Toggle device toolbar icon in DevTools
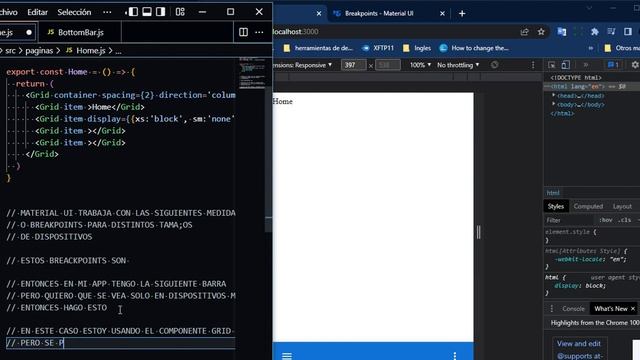Screen dimensions: 640x360 pyautogui.click(x=565, y=65)
